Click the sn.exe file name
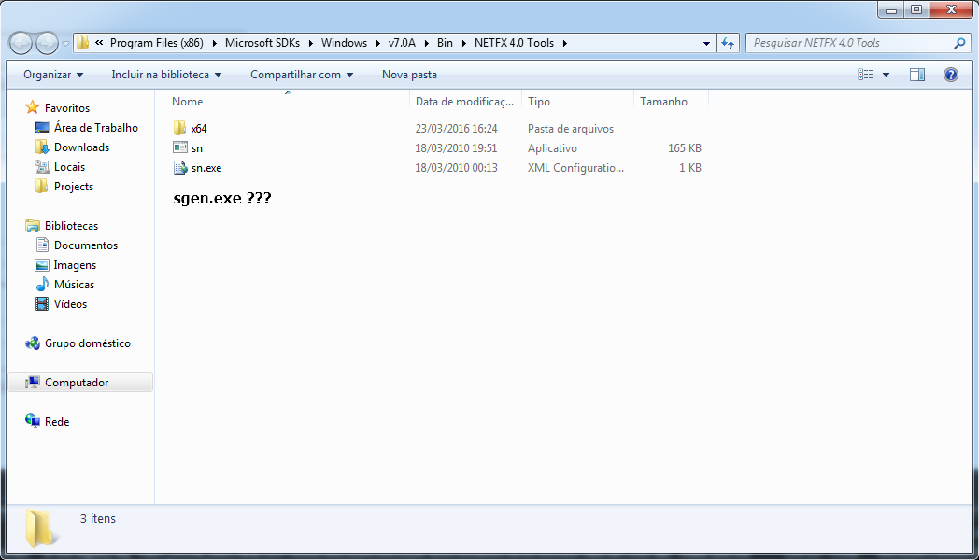 (x=206, y=168)
